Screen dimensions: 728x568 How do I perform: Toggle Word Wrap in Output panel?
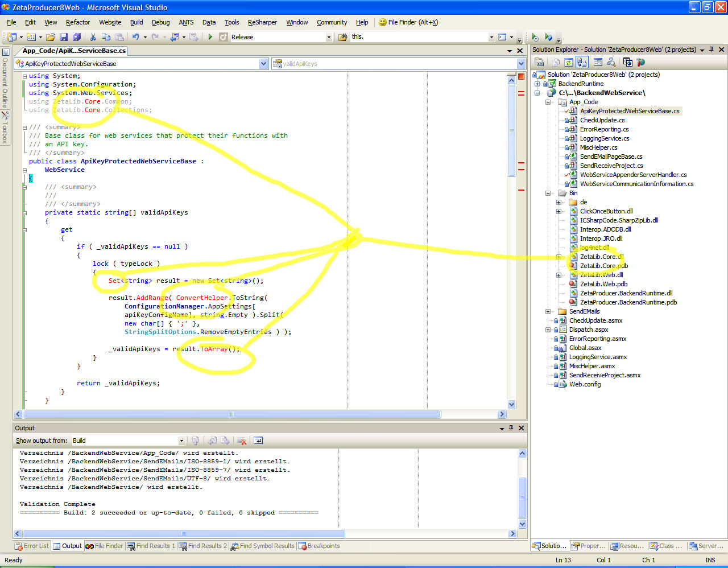(258, 441)
